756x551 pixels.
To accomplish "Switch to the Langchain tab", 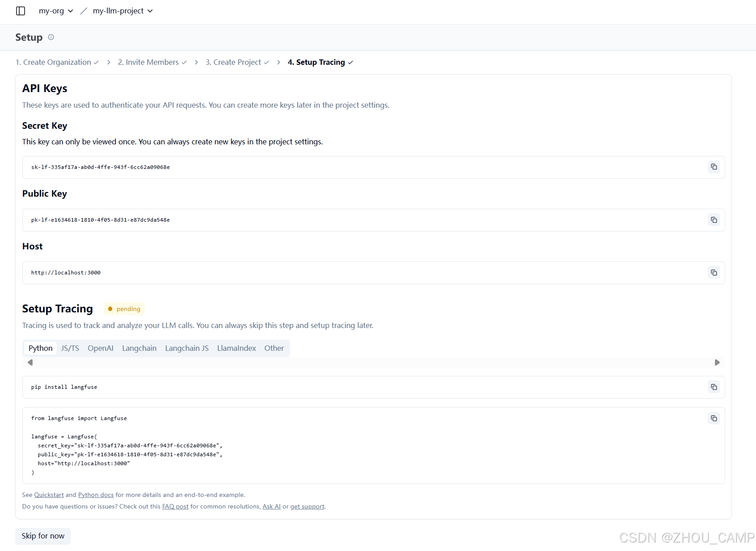I will (x=139, y=348).
